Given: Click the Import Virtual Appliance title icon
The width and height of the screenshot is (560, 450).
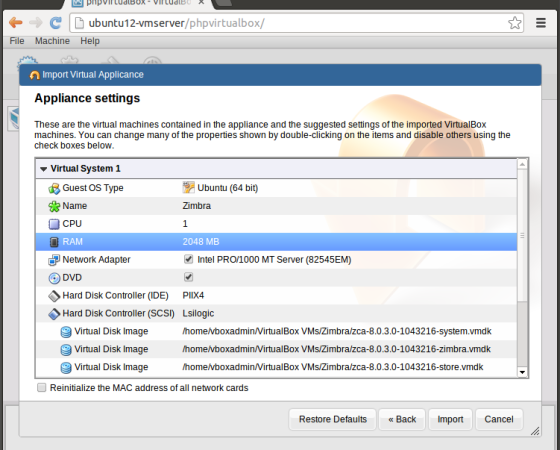Looking at the screenshot, I should (34, 75).
